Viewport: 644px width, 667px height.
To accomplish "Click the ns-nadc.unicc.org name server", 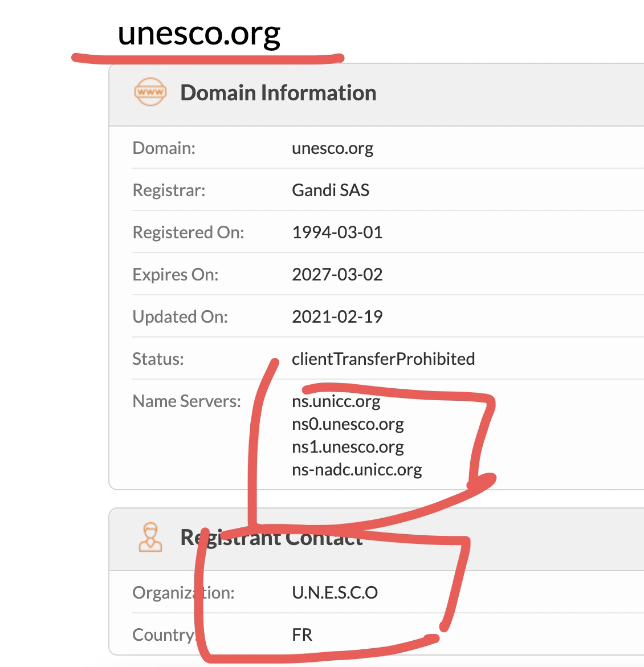I will click(x=357, y=470).
